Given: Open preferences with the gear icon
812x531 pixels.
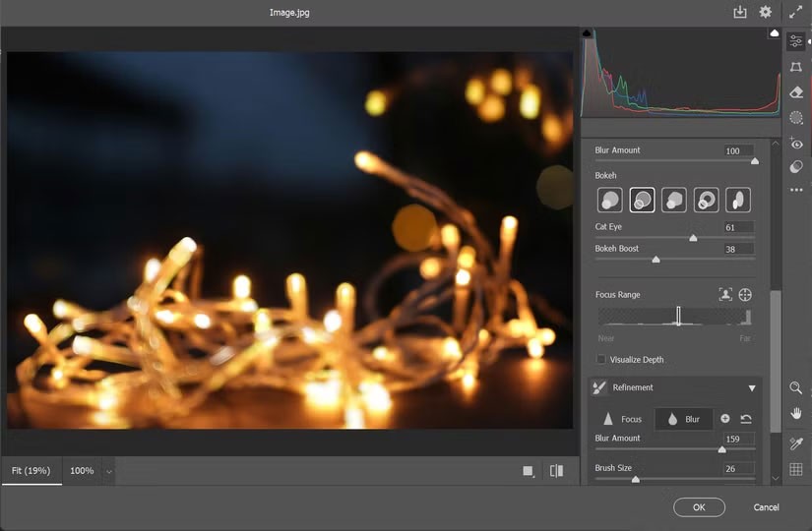Looking at the screenshot, I should [x=766, y=13].
